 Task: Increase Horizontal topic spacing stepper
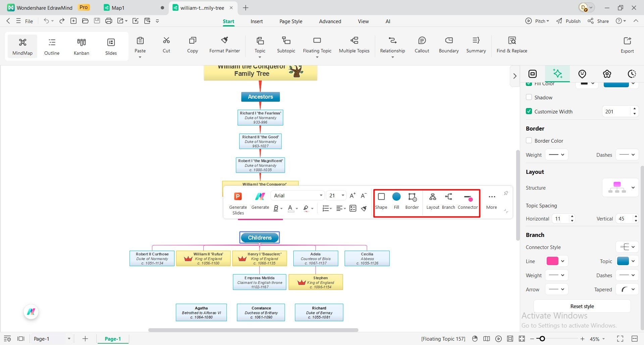[572, 216]
